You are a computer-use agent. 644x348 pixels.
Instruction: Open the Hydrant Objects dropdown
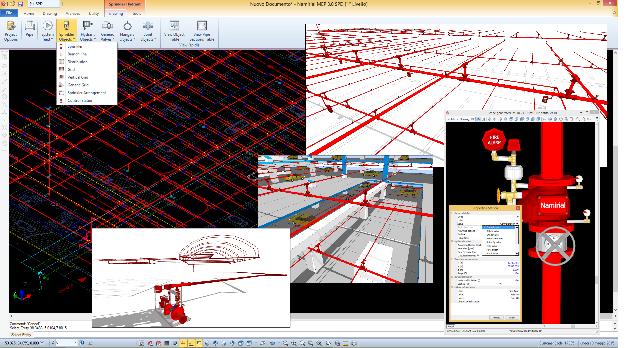[87, 31]
